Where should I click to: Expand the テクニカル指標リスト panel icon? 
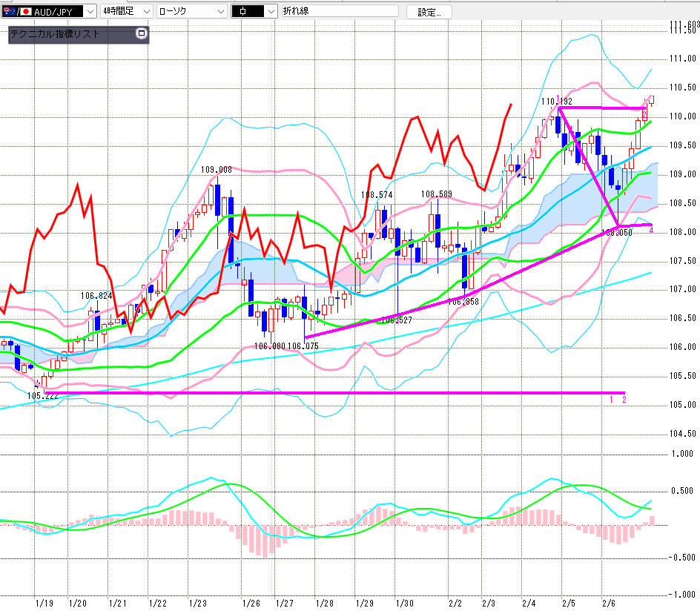click(x=142, y=33)
